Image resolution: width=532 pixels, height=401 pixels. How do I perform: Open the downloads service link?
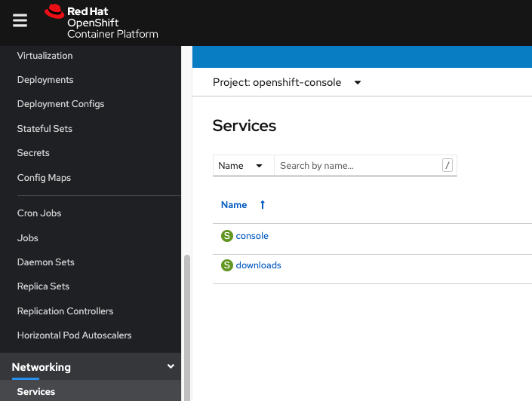click(258, 265)
